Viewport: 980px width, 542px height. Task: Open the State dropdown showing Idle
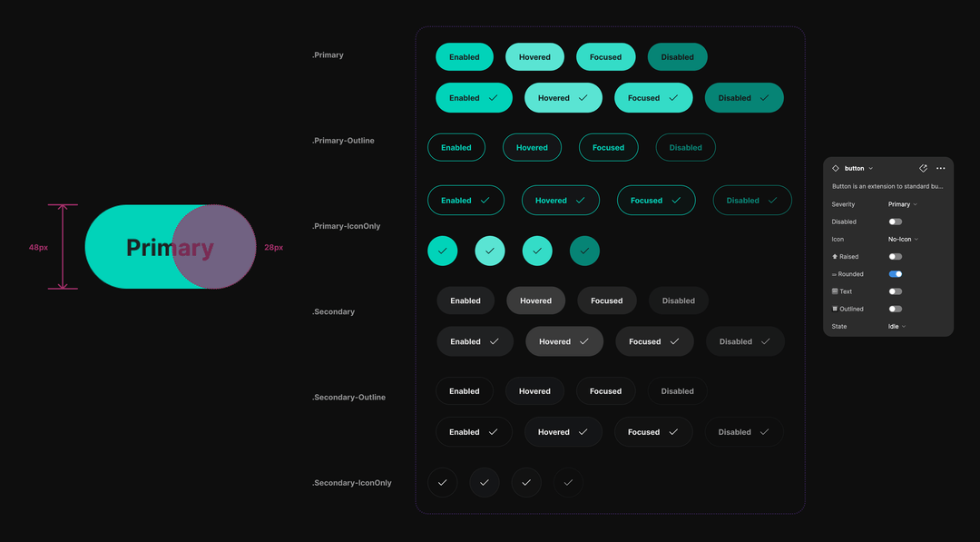[x=897, y=326]
